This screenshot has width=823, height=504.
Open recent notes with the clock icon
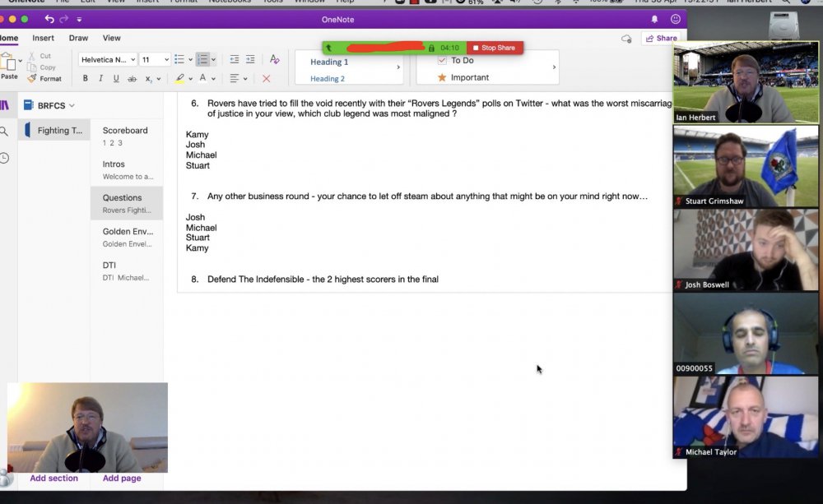tap(4, 158)
